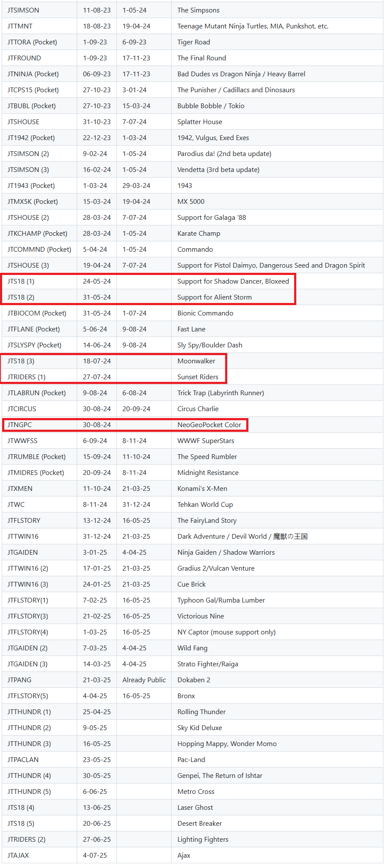Click 'Tiger Road' description
This screenshot has width=386, height=868.
pyautogui.click(x=194, y=42)
